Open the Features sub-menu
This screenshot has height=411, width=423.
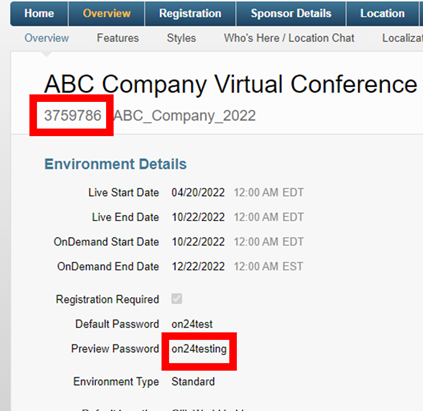click(x=118, y=38)
